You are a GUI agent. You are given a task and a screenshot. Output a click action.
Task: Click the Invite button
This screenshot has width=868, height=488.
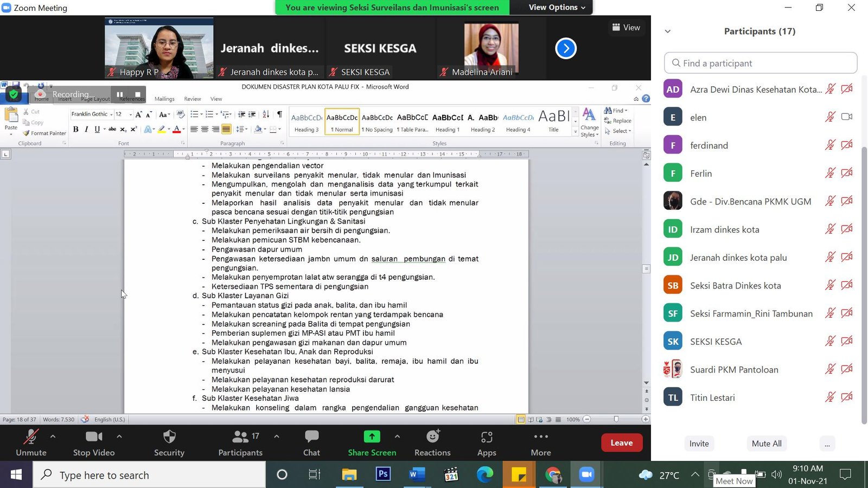tap(699, 444)
